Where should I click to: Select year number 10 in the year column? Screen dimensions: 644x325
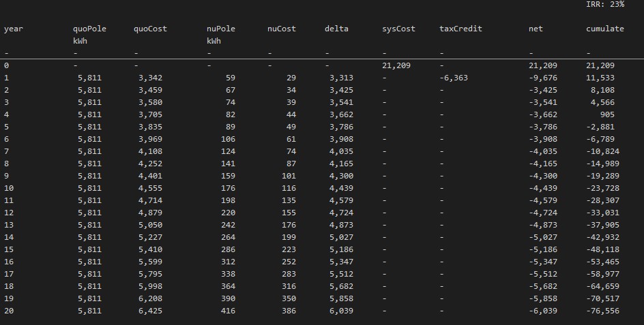[x=9, y=188]
